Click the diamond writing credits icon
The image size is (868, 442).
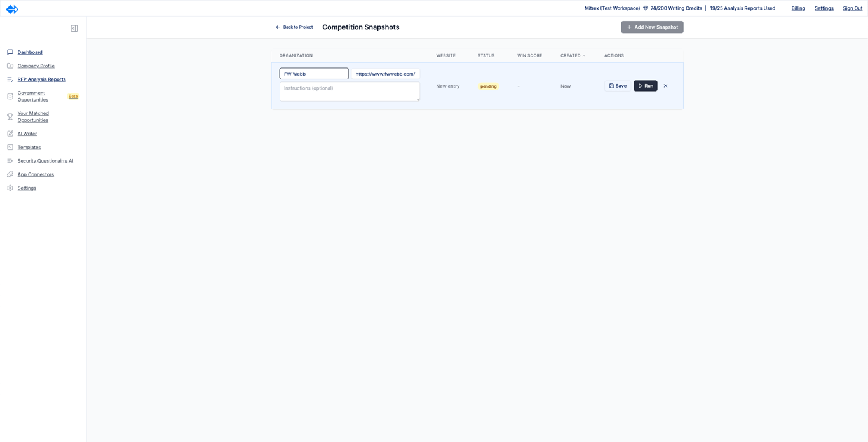pos(646,8)
